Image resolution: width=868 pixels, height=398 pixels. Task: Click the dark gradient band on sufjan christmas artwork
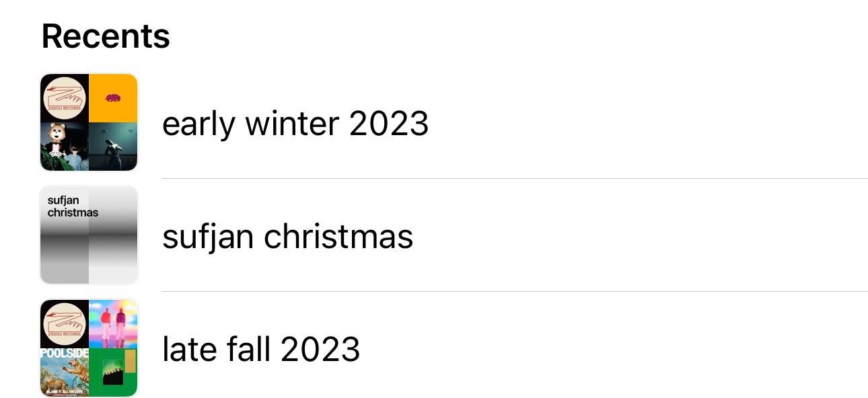89,237
